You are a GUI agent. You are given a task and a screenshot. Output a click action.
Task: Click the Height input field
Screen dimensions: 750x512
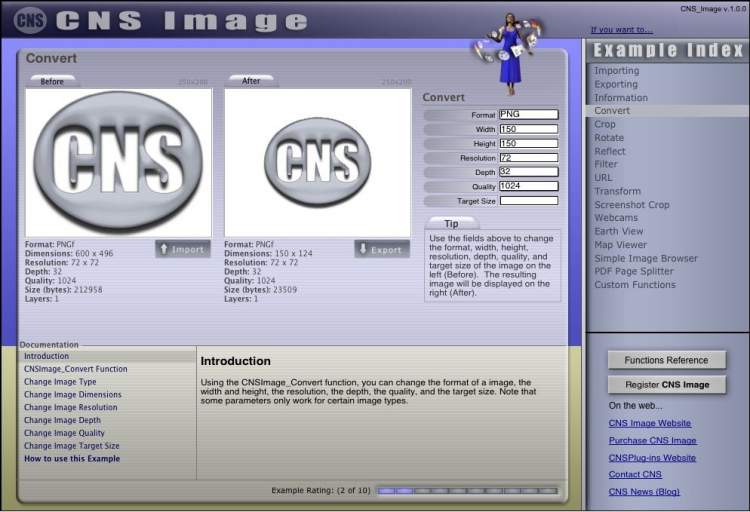(x=529, y=144)
